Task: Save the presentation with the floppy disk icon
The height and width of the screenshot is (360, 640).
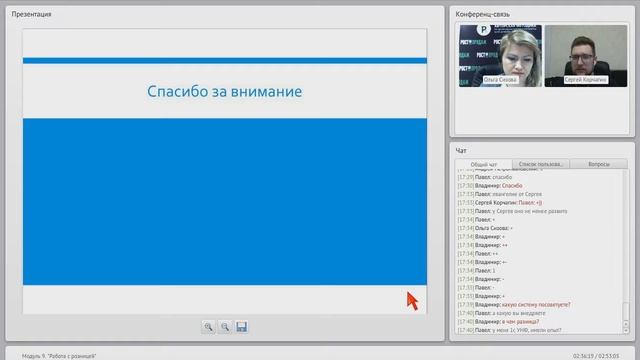Action: (x=242, y=327)
